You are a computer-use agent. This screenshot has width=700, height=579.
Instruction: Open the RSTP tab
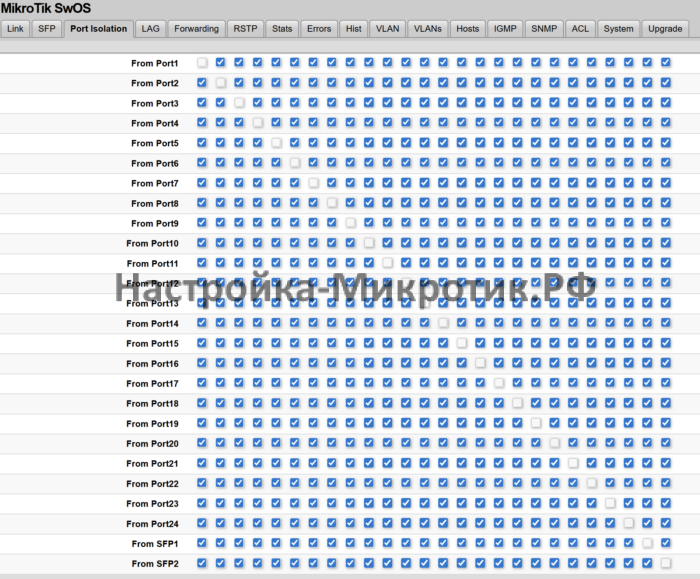[245, 29]
